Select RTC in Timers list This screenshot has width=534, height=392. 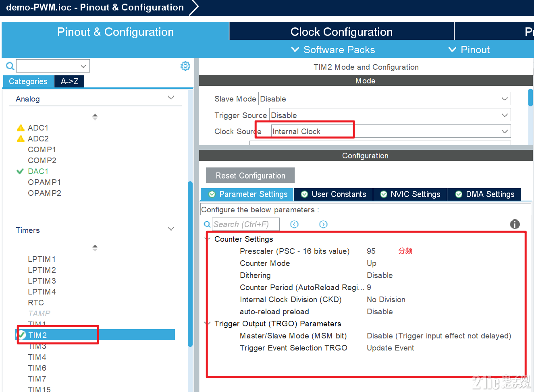pyautogui.click(x=36, y=303)
